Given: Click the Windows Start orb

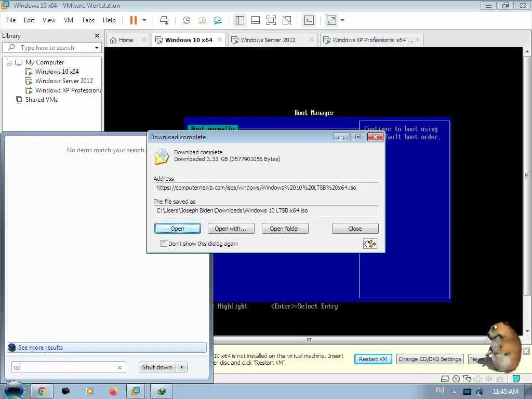Looking at the screenshot, I should [14, 391].
